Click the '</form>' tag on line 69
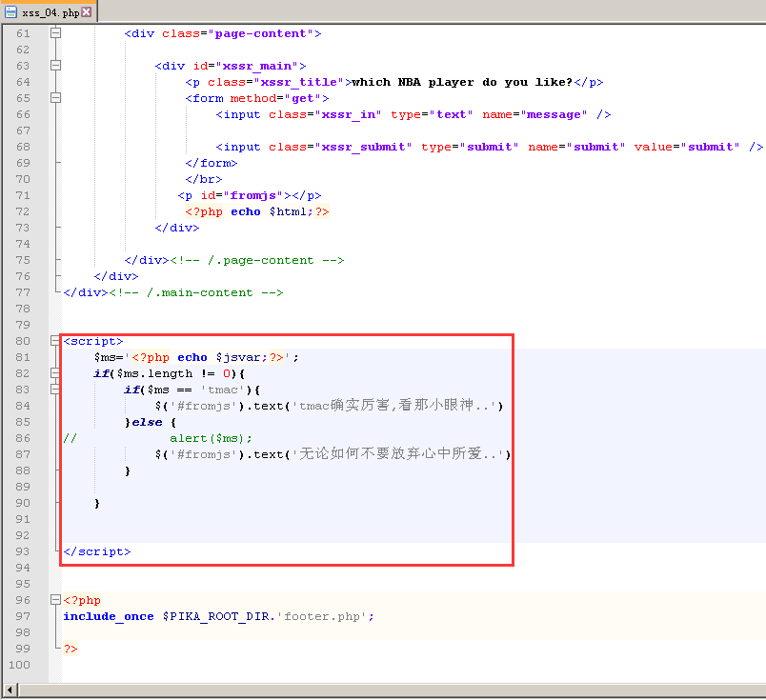Screen dimensions: 766x700 212,163
